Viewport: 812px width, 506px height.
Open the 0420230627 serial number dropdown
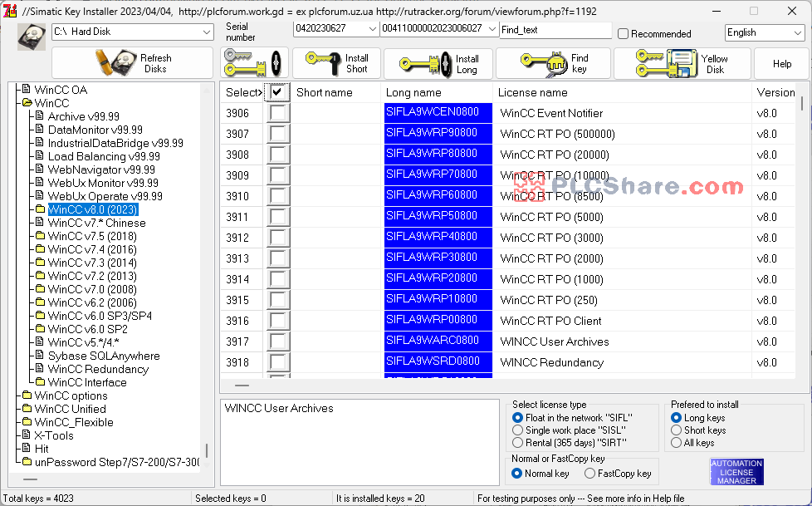pos(372,29)
